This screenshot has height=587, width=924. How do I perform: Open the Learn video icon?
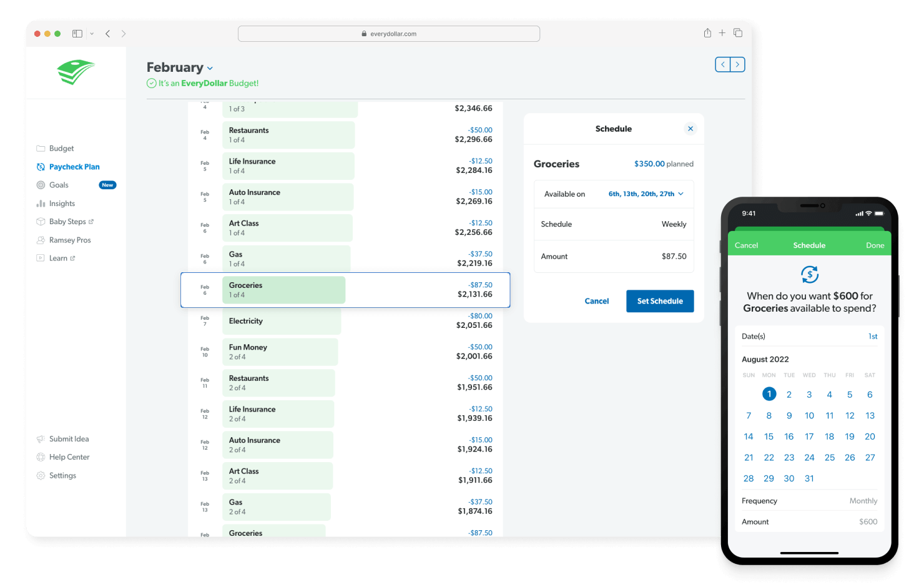(41, 258)
